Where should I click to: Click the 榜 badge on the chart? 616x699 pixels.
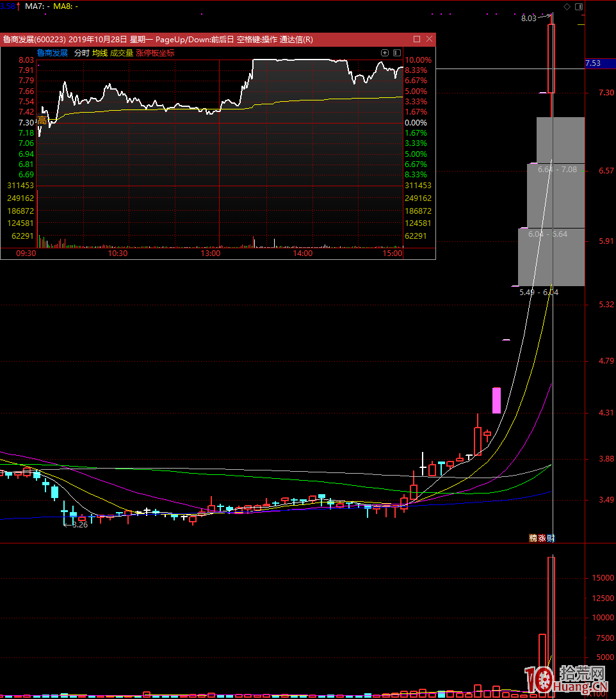pos(533,538)
